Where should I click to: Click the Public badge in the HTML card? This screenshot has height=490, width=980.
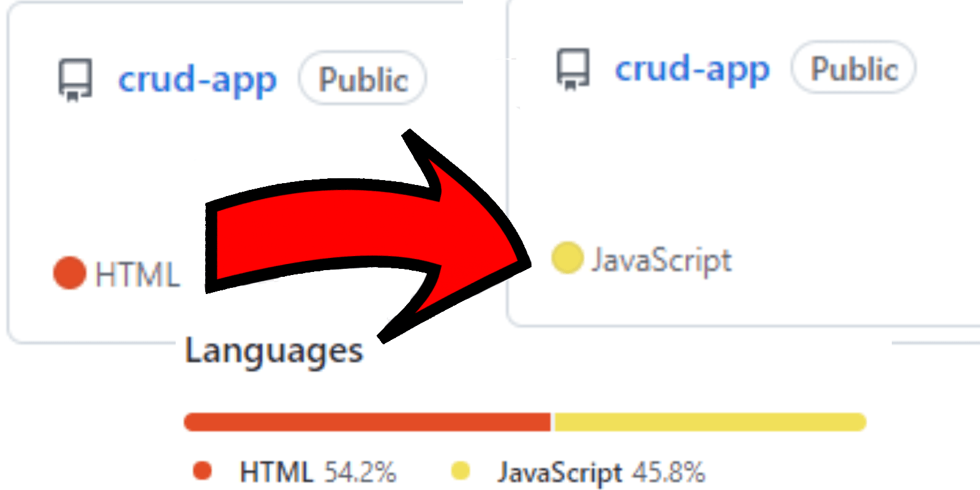[363, 80]
